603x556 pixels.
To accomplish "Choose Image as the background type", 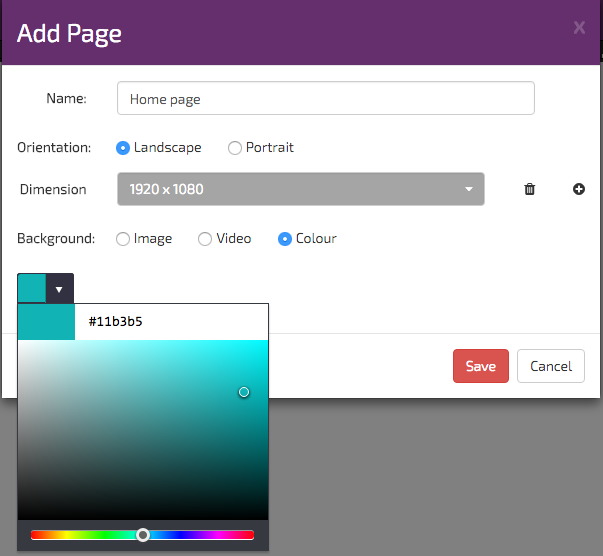I will click(123, 239).
